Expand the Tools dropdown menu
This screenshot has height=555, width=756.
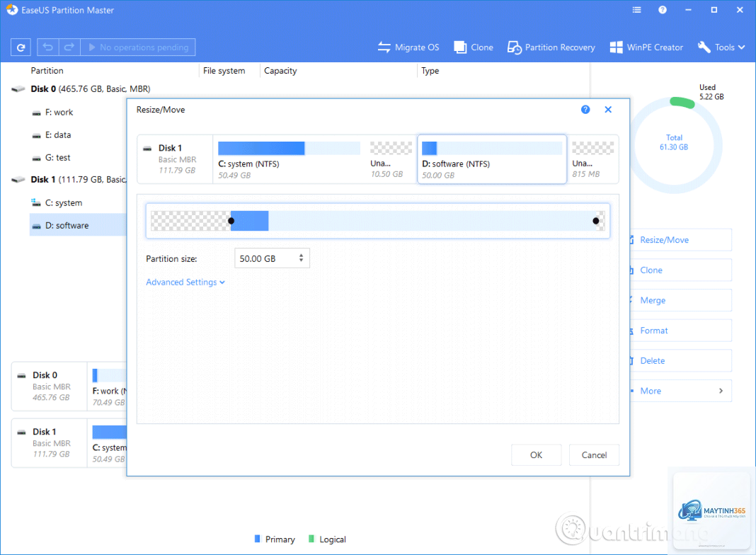point(721,47)
